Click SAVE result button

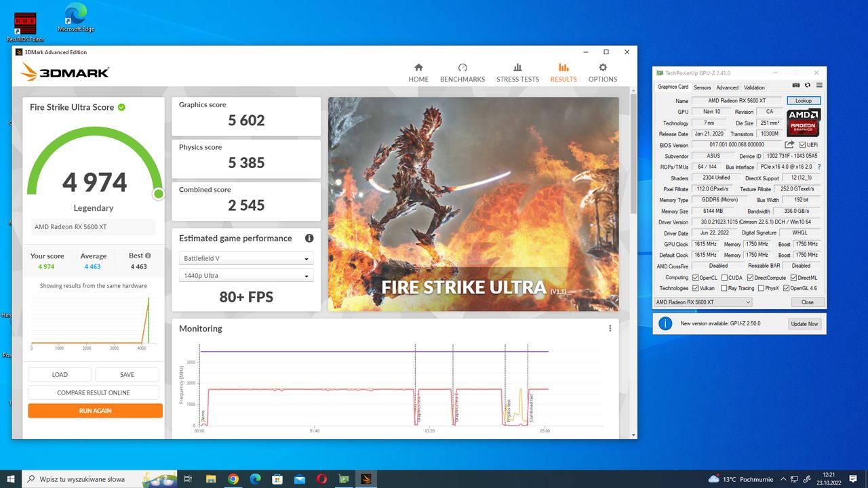(x=127, y=375)
